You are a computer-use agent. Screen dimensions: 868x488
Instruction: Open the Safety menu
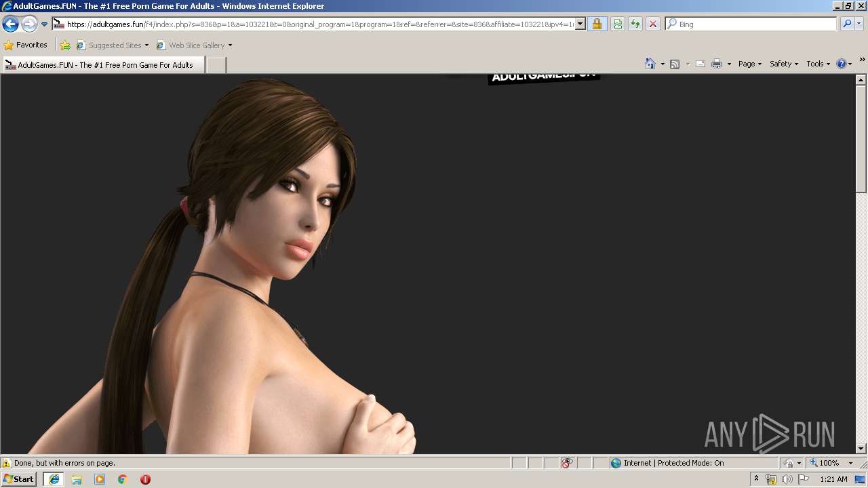784,64
